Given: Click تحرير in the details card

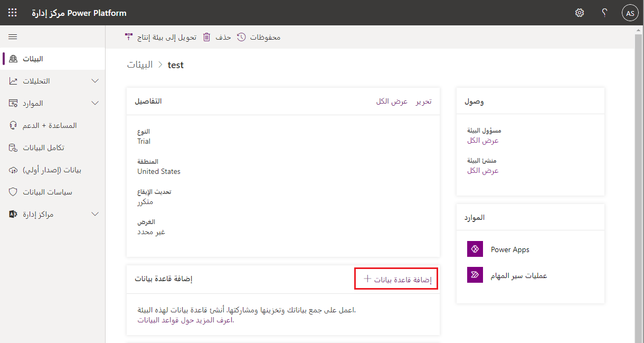Looking at the screenshot, I should [x=423, y=101].
